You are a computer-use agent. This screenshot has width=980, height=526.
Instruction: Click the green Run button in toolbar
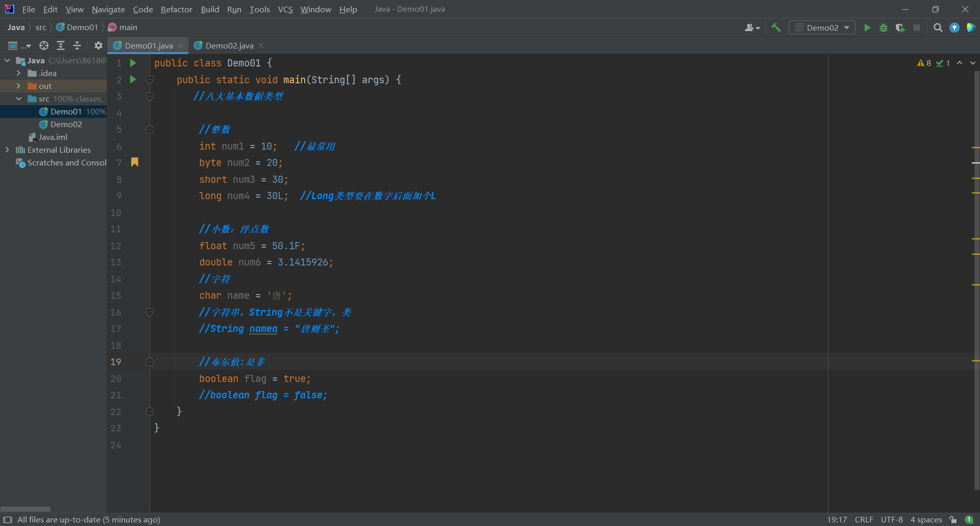(x=867, y=28)
